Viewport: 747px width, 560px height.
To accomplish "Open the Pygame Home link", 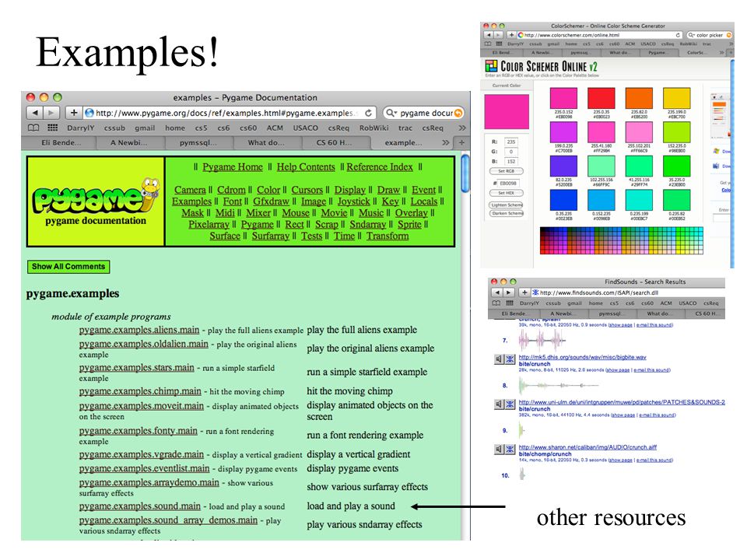I will pos(233,166).
